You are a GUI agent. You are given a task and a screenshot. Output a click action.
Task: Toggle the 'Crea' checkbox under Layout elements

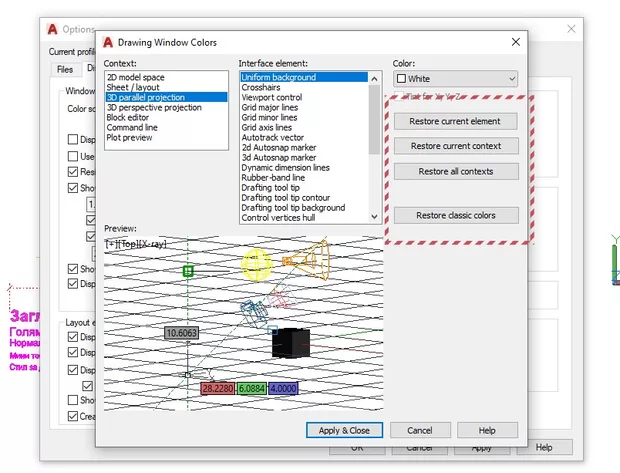[x=72, y=416]
